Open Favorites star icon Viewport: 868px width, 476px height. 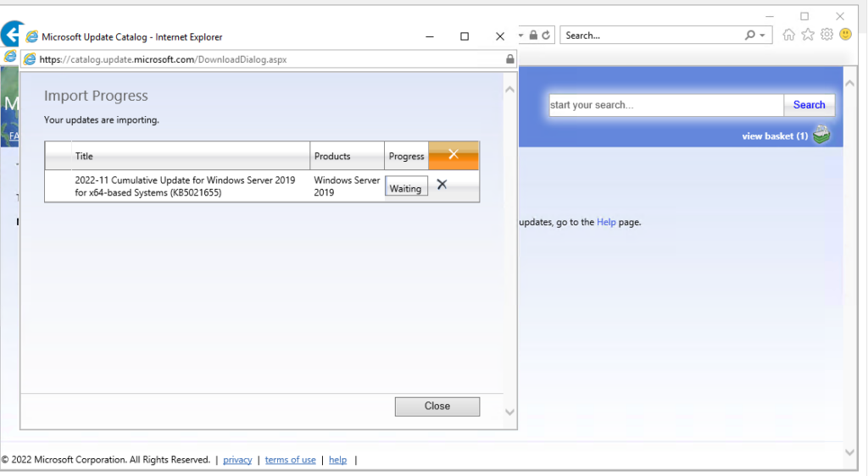(x=808, y=35)
